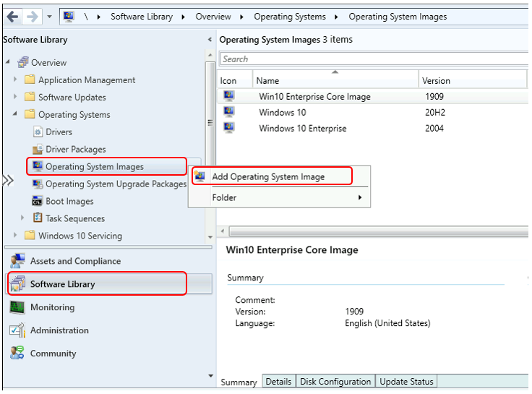Switch to the Disk Configuration tab
This screenshot has height=394, width=532.
(x=335, y=382)
